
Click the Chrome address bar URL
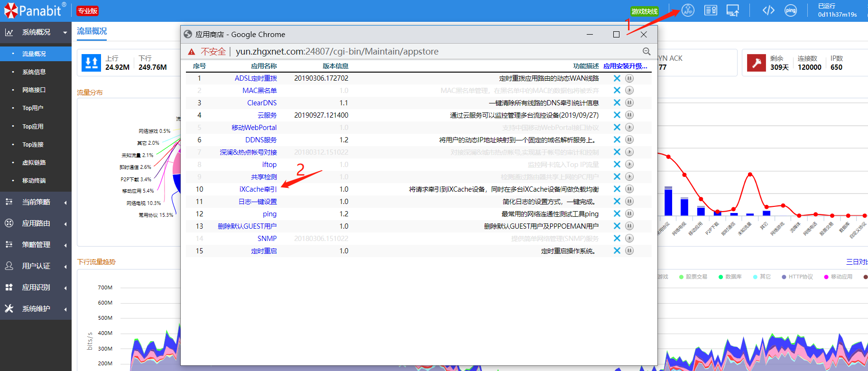click(337, 51)
